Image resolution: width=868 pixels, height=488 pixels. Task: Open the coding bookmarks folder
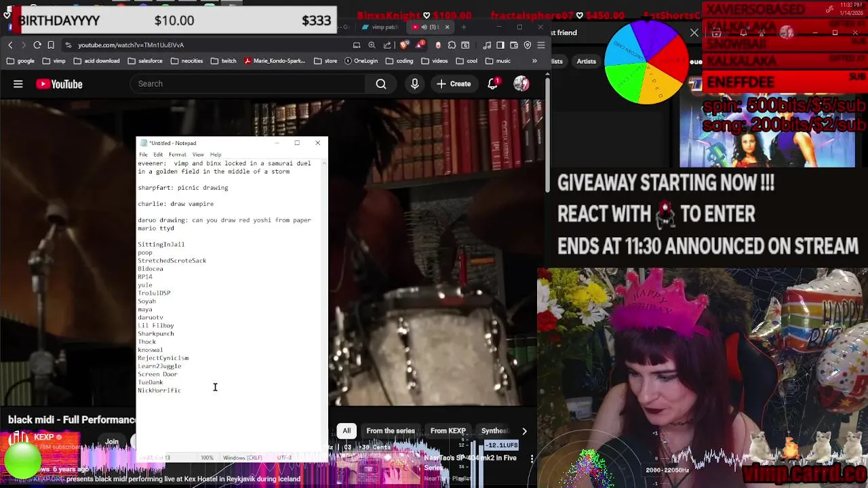coord(399,61)
